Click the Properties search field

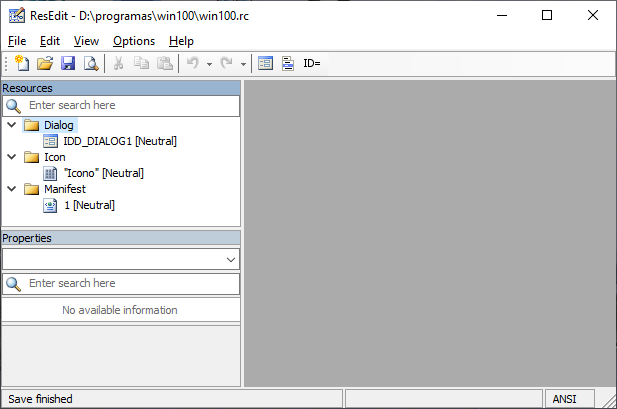click(121, 283)
